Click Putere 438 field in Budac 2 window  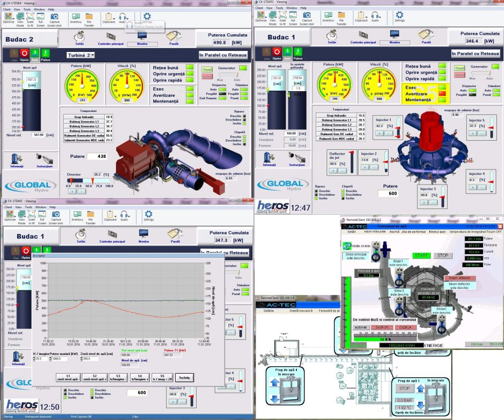point(98,156)
